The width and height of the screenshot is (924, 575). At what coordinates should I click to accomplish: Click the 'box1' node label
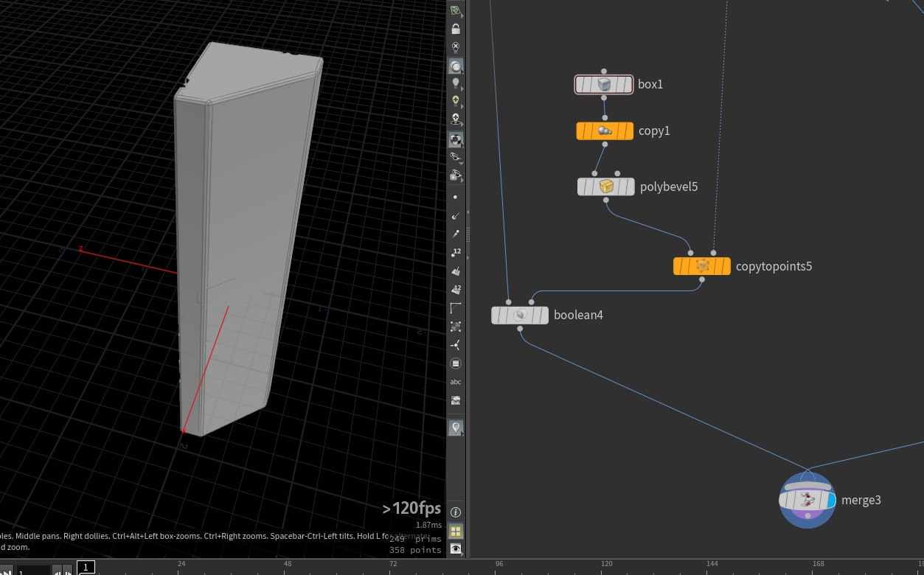click(x=650, y=84)
